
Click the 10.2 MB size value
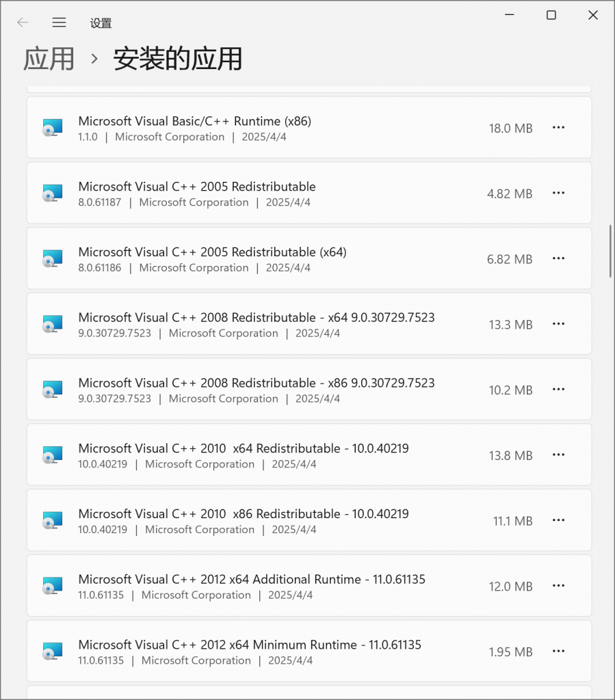point(510,390)
